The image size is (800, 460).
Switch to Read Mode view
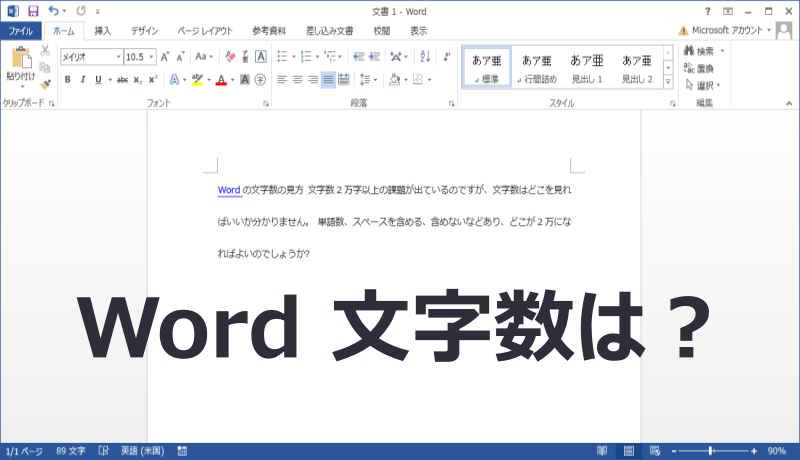click(602, 451)
